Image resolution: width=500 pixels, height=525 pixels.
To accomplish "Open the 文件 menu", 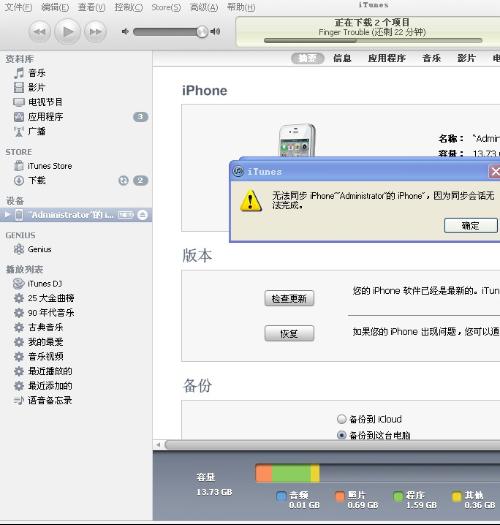I will point(19,7).
